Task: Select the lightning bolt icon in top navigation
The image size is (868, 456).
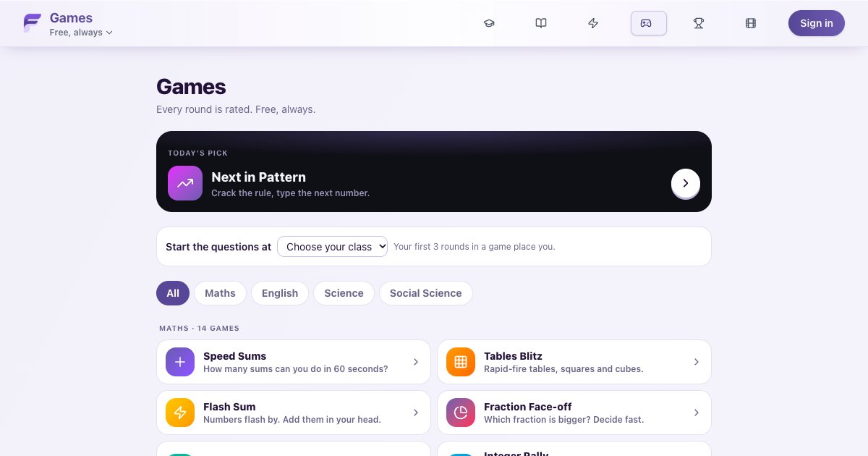Action: (x=593, y=23)
